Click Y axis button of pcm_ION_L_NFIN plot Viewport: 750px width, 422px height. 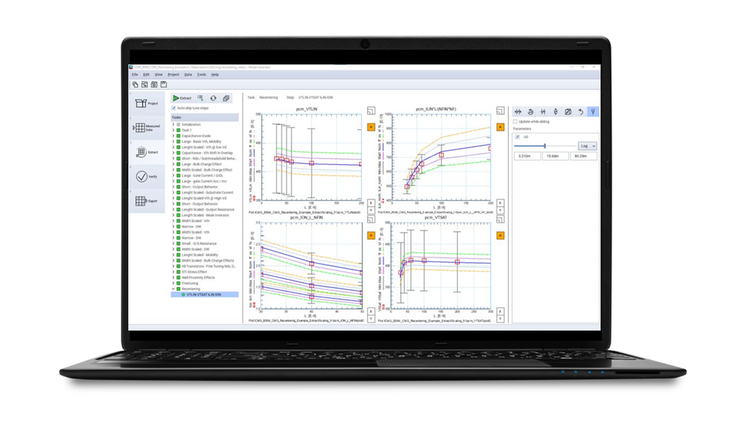coord(371,319)
